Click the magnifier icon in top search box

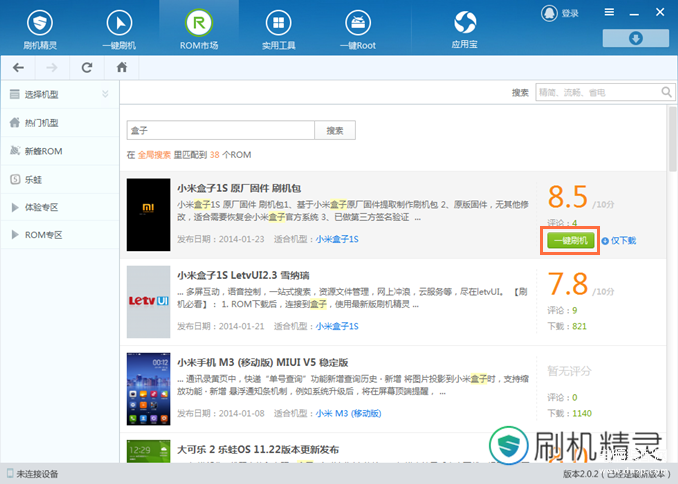coord(666,92)
